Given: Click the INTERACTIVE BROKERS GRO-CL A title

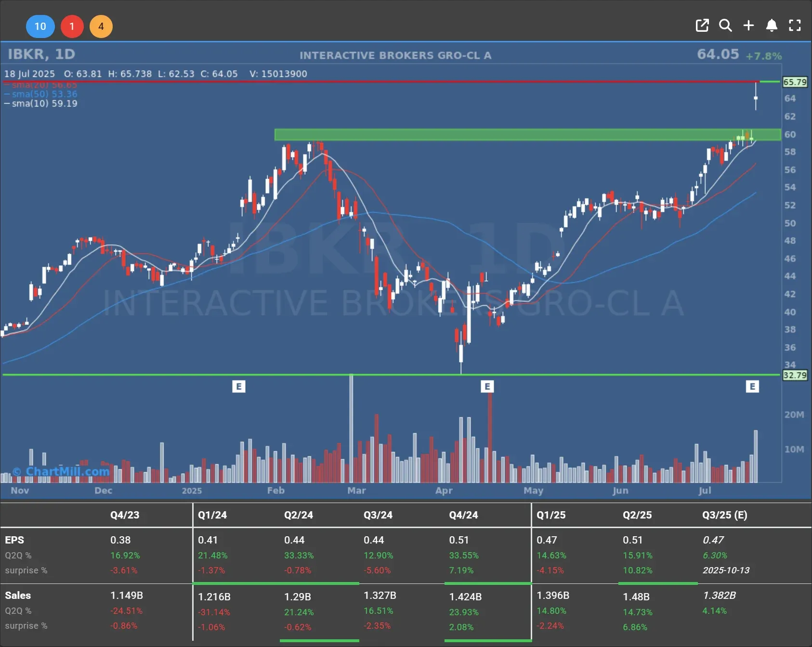Looking at the screenshot, I should [395, 55].
